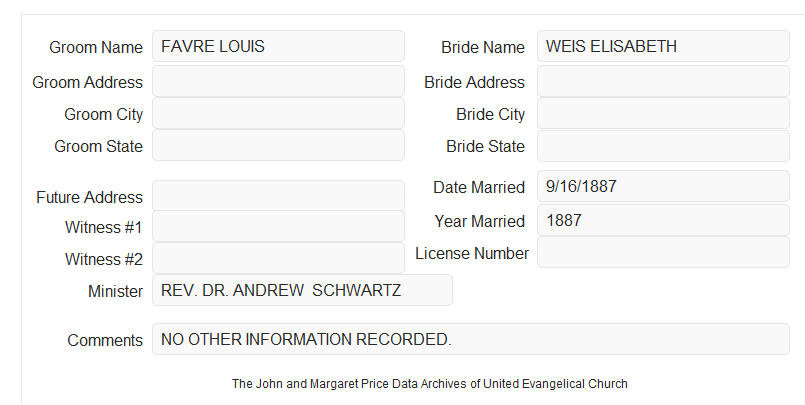
Task: Click the Bride State text field
Action: pos(663,146)
